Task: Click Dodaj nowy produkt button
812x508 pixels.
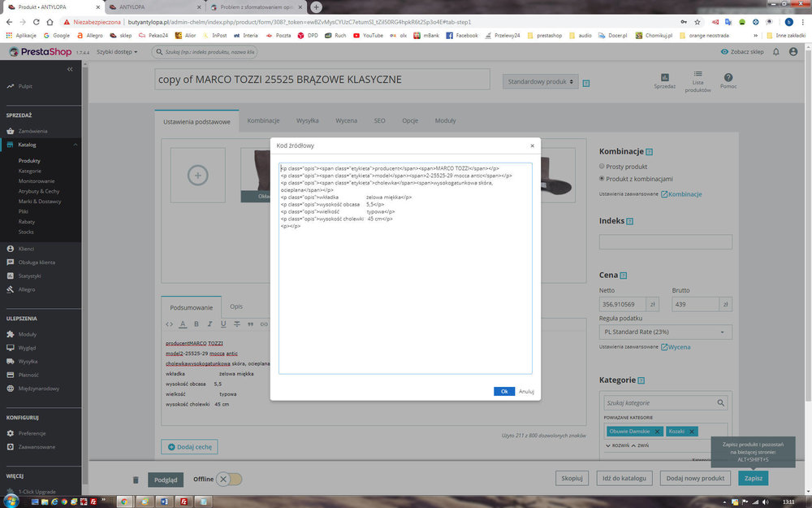Action: coord(695,478)
